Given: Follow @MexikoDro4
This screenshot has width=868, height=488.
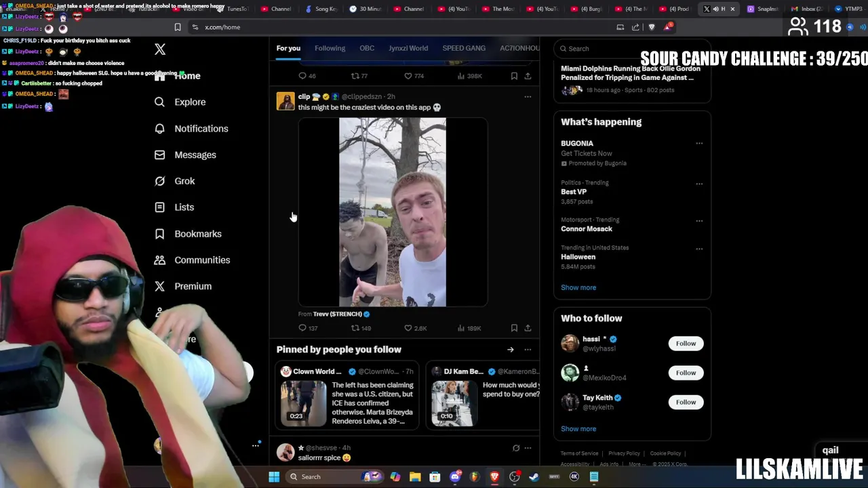Looking at the screenshot, I should click(686, 373).
